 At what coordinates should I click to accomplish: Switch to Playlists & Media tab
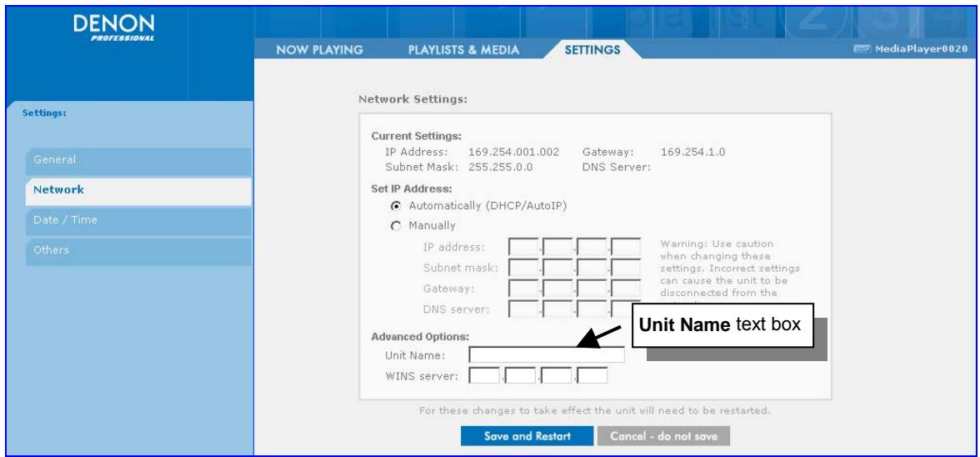coord(463,50)
